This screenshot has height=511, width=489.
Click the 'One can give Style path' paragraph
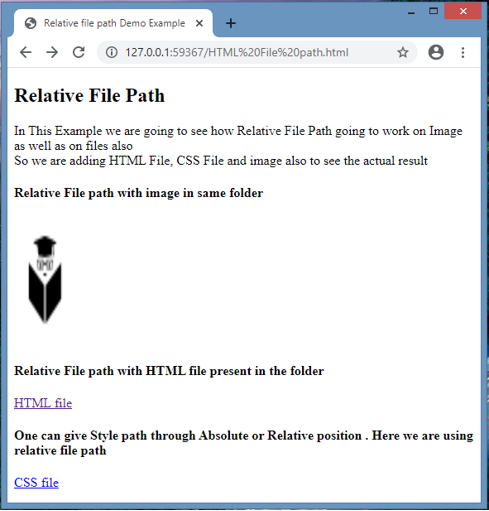[x=244, y=443]
